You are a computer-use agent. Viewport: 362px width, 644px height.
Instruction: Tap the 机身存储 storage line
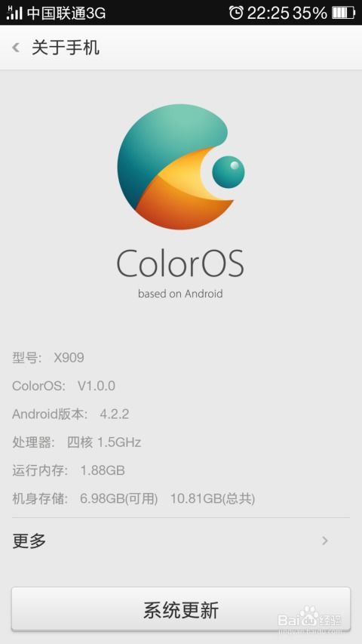pyautogui.click(x=133, y=499)
